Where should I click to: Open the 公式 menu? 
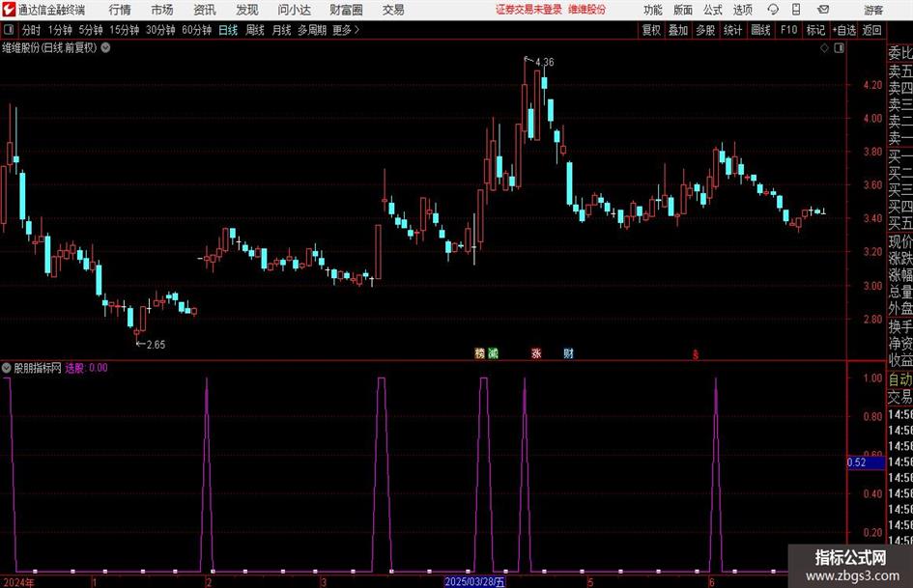pos(713,10)
